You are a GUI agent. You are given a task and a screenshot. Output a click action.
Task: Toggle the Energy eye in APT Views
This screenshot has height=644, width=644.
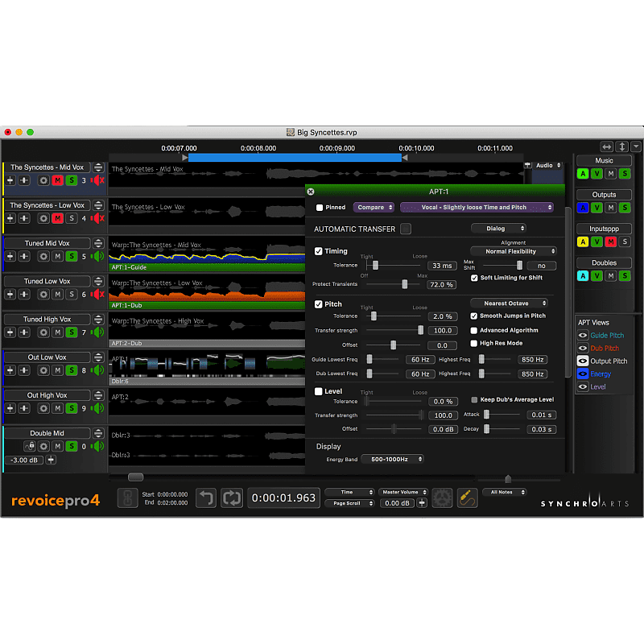pos(583,374)
